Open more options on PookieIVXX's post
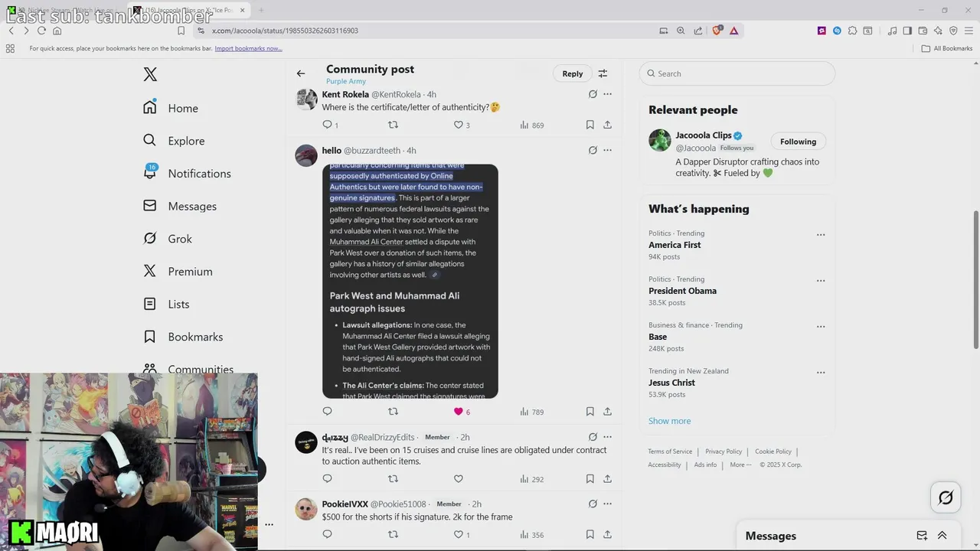This screenshot has height=551, width=980. point(607,504)
